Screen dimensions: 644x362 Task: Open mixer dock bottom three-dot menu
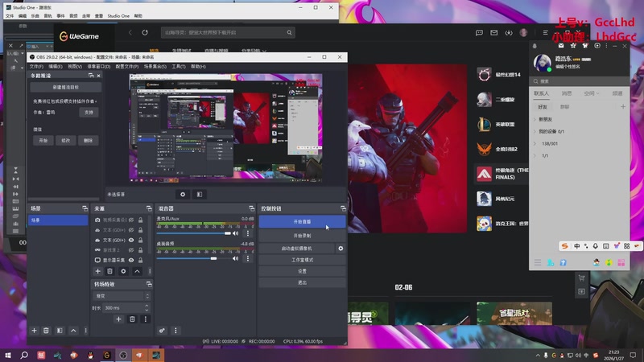[175, 331]
